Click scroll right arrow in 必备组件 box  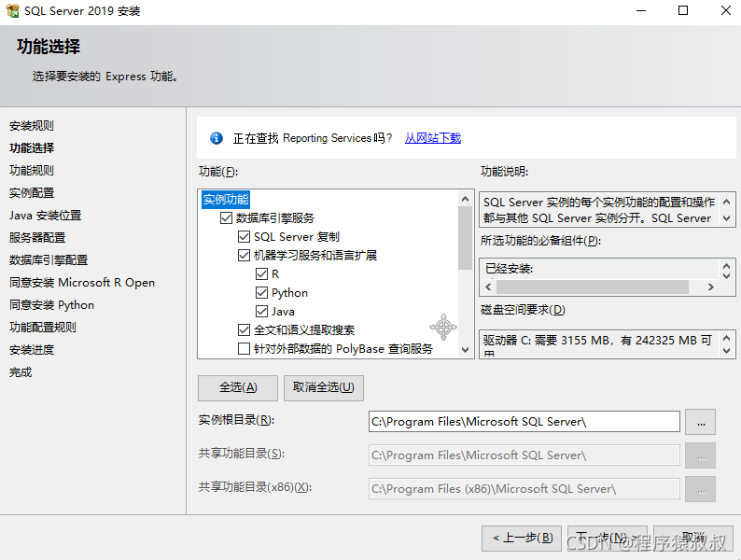tap(711, 287)
